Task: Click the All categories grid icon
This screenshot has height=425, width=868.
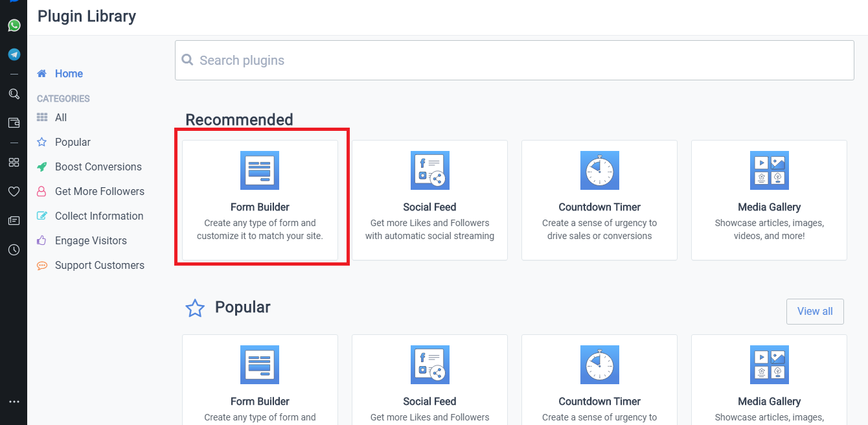Action: pyautogui.click(x=42, y=117)
